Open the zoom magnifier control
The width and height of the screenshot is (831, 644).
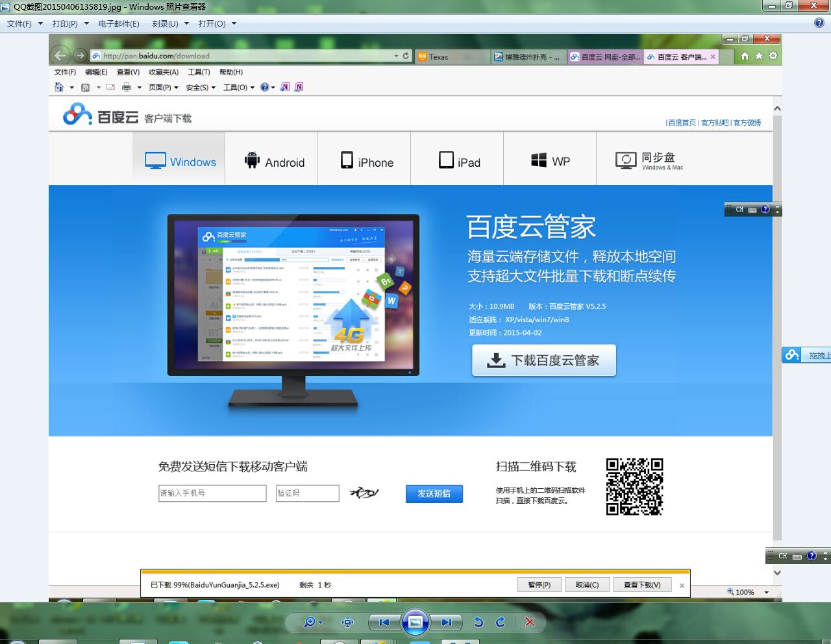[x=313, y=622]
